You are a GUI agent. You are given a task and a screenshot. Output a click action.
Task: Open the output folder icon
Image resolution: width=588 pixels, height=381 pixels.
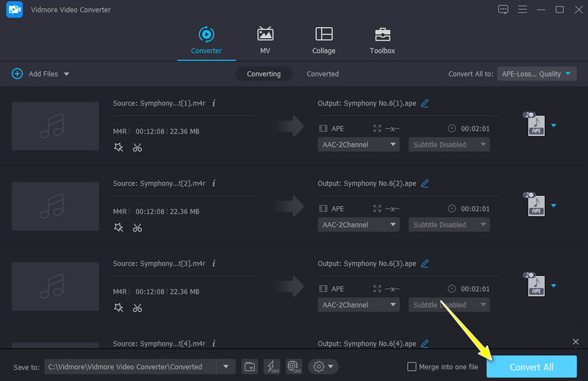pos(250,366)
